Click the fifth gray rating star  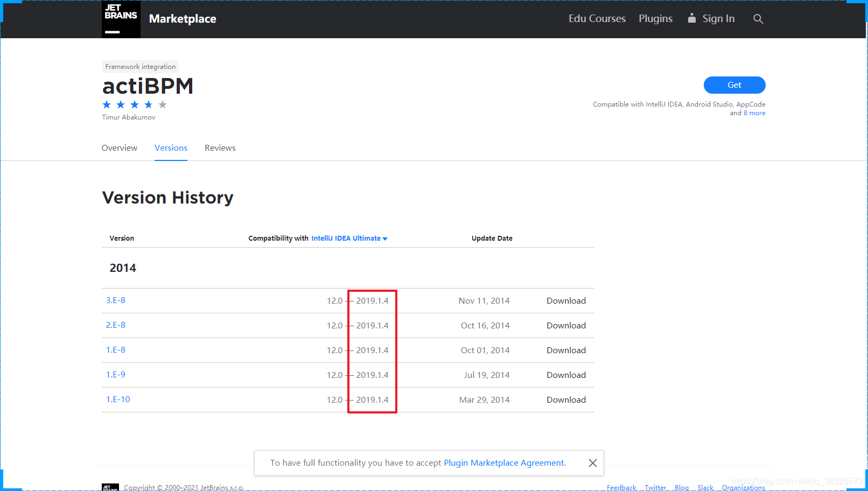163,104
